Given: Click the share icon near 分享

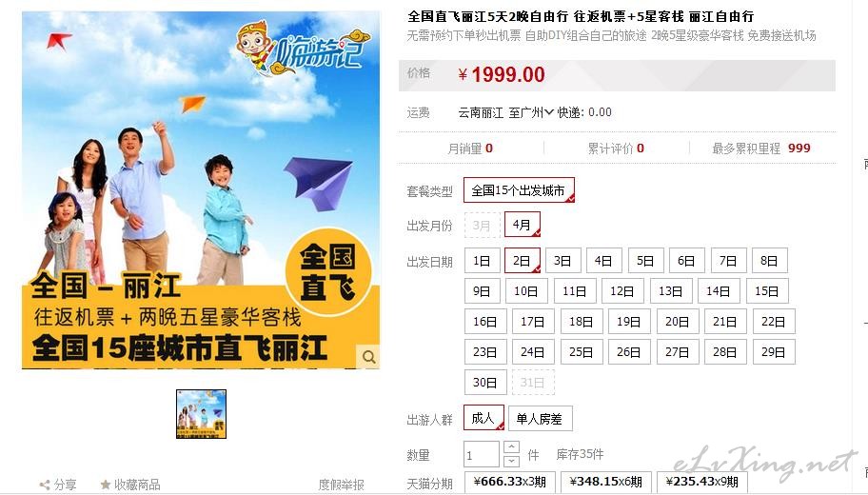Looking at the screenshot, I should tap(45, 485).
